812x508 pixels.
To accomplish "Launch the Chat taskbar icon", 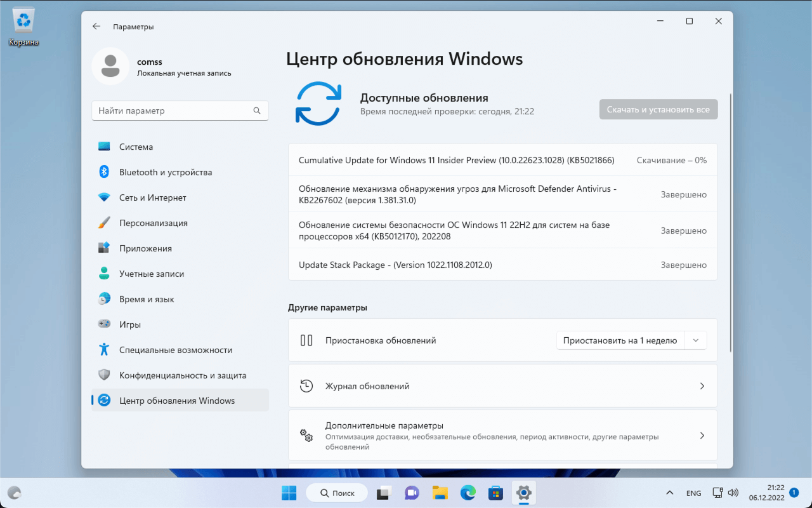I will (x=412, y=493).
